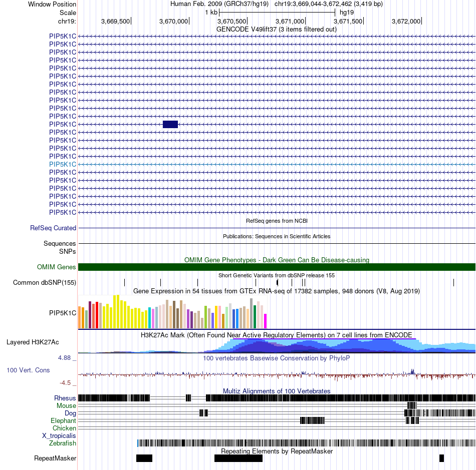Click the Elephant alignment label
This screenshot has height=470, width=476.
[63, 420]
